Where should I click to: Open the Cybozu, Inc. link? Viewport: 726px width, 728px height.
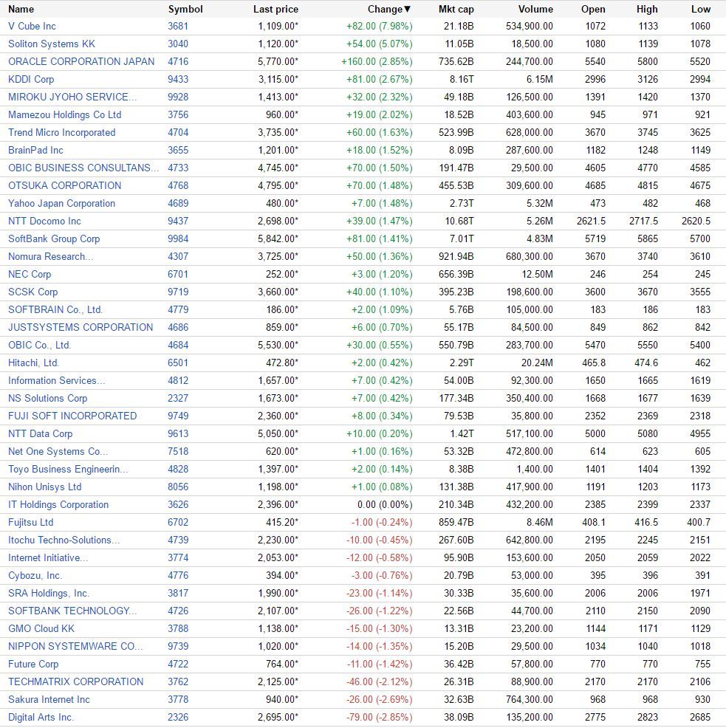(35, 575)
